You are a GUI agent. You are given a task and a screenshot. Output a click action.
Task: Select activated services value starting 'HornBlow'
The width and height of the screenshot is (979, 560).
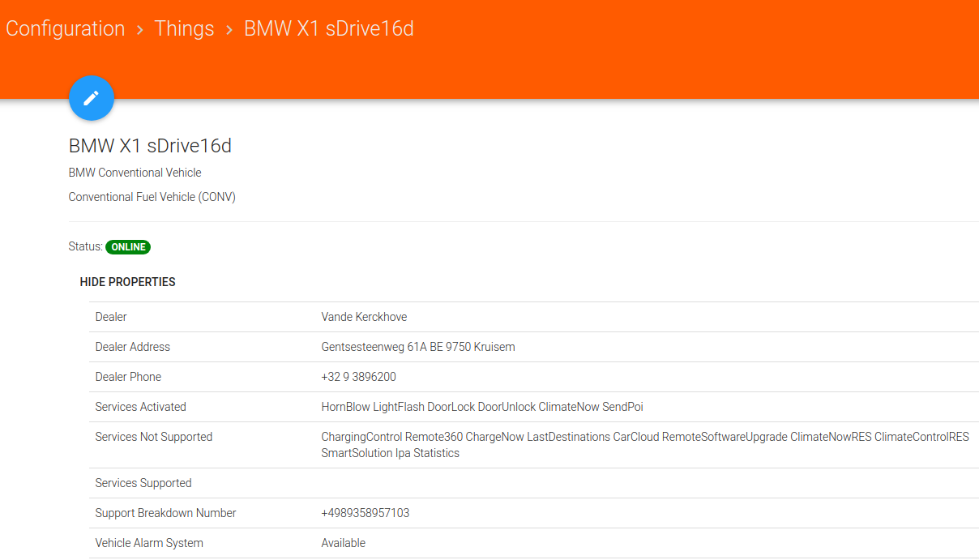(482, 407)
